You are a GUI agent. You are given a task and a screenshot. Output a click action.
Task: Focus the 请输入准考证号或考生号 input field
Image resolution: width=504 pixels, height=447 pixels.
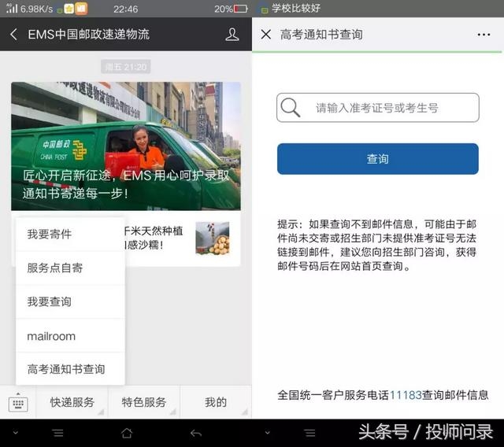[378, 108]
